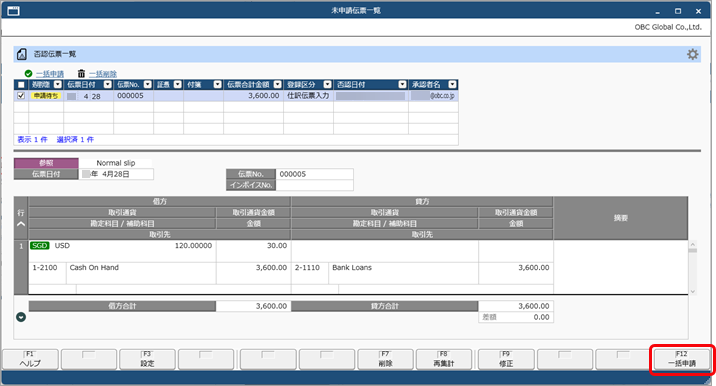Click the 伝票日付 field showing 4月28日
This screenshot has width=716, height=386.
click(x=116, y=174)
